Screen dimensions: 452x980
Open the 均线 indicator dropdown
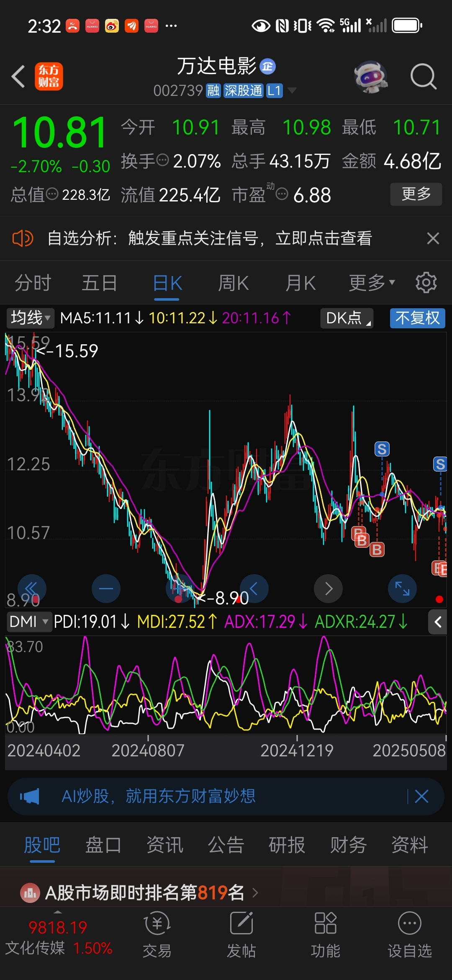point(30,318)
